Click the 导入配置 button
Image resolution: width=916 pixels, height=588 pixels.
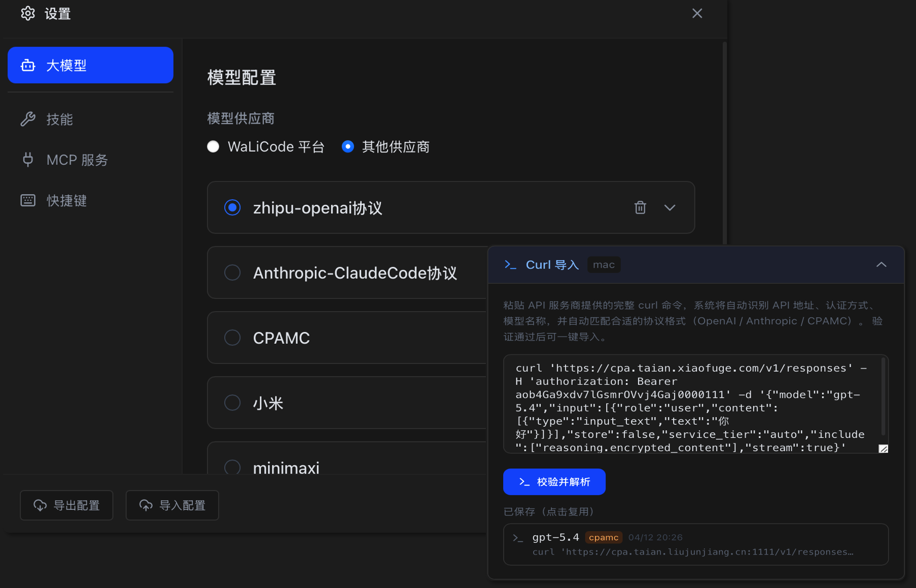(x=172, y=505)
